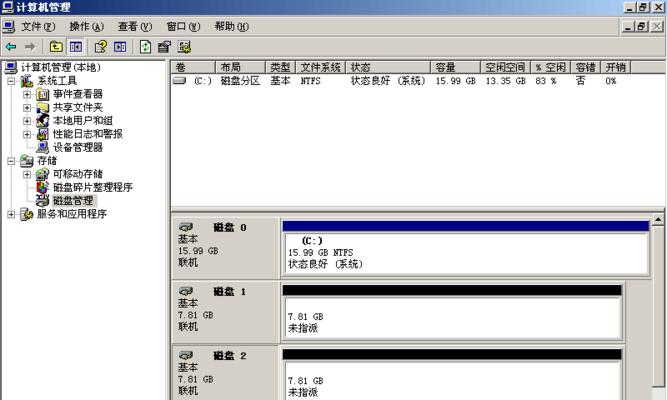Click the Disk 2 (磁盘 2) drive icon
Image resolution: width=667 pixels, height=400 pixels.
[x=185, y=355]
